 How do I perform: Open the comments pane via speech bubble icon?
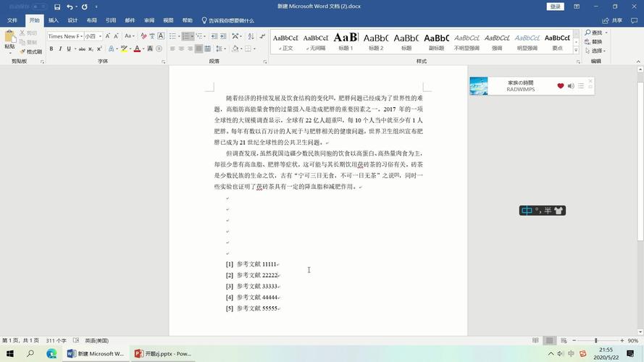(634, 20)
